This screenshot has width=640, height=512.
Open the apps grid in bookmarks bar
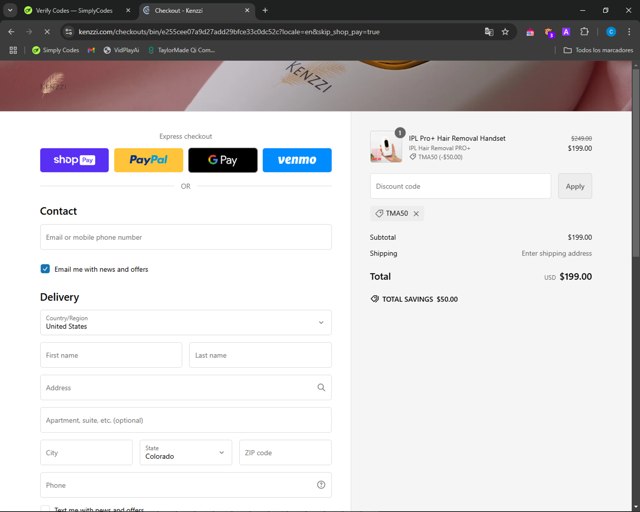13,50
